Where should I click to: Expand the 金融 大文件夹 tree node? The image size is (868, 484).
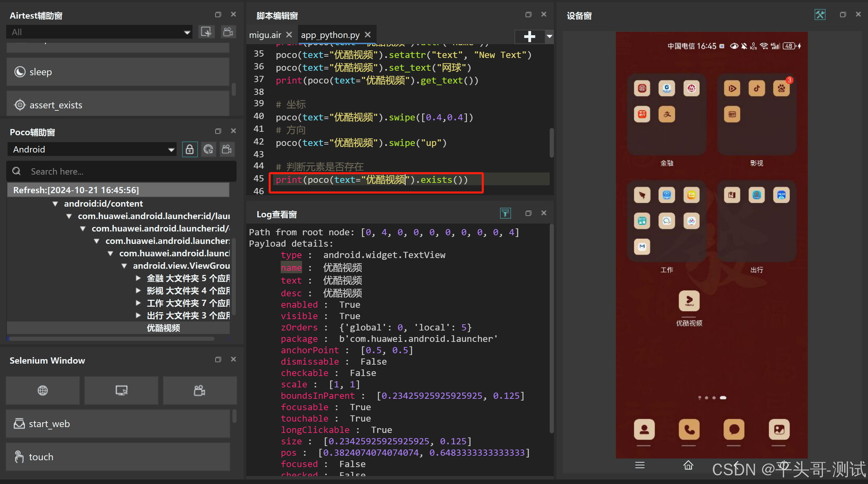[x=138, y=278]
